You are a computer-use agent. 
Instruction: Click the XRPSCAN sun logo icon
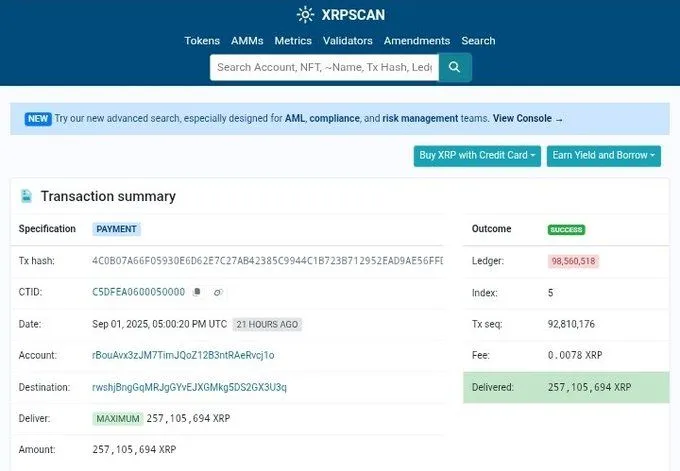click(x=305, y=15)
